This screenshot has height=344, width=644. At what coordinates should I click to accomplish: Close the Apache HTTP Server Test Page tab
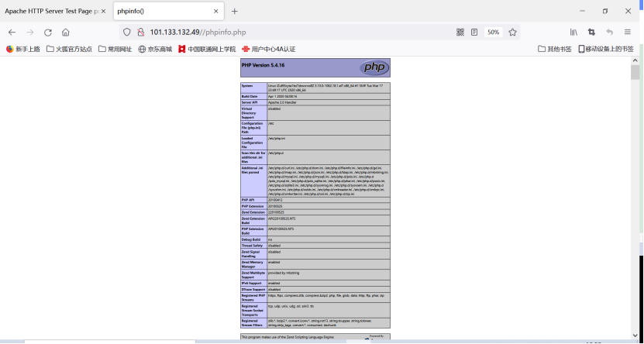click(x=103, y=11)
